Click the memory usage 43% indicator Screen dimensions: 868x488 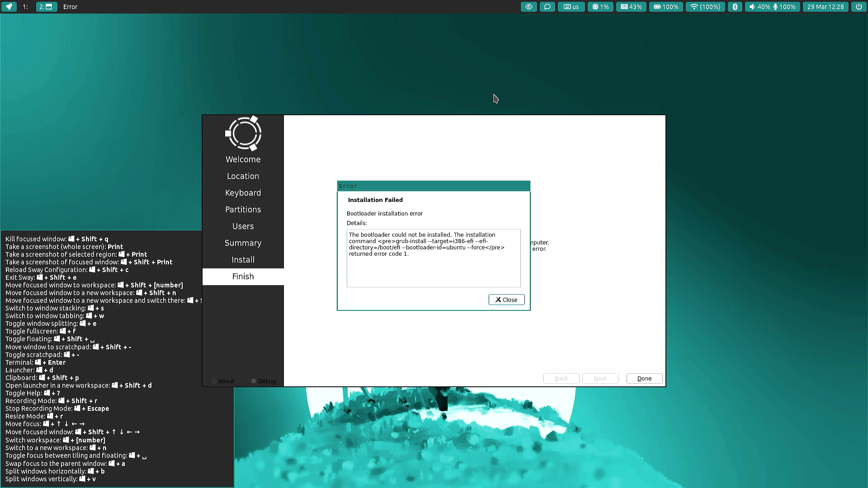coord(631,7)
